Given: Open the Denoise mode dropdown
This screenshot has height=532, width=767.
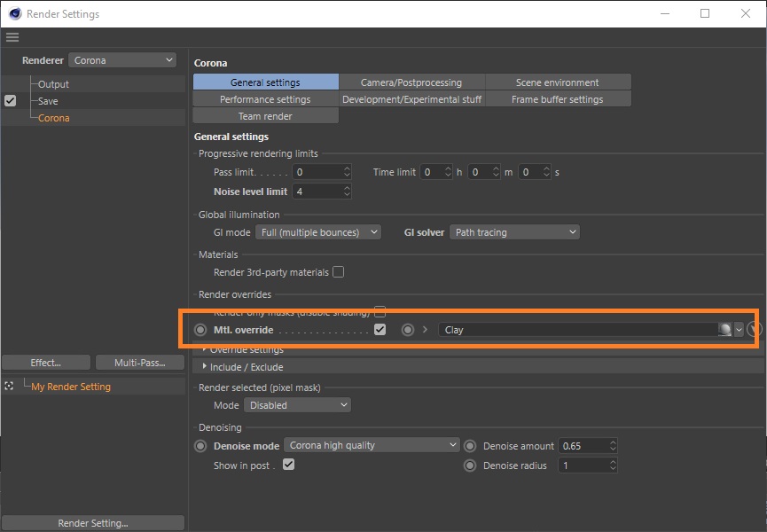Looking at the screenshot, I should [x=372, y=446].
